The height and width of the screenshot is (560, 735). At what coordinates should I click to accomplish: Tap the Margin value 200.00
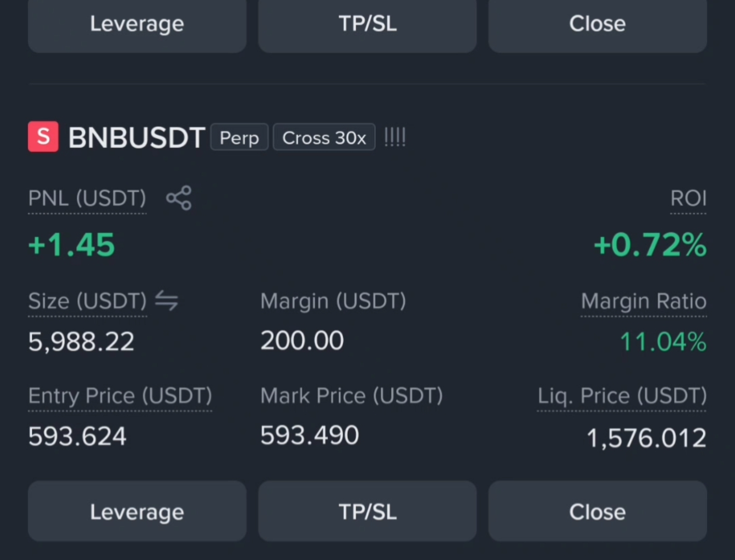(302, 341)
